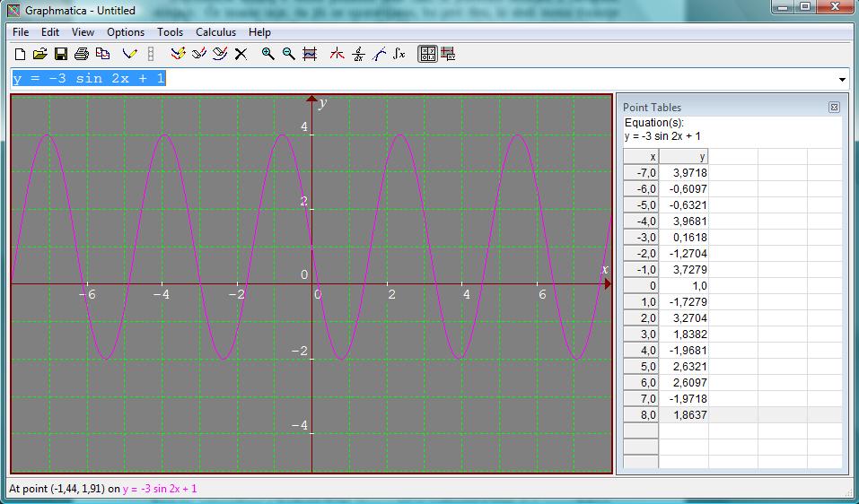Screen dimensions: 859x504
Task: Click the x value -4,0 row header
Action: point(640,222)
